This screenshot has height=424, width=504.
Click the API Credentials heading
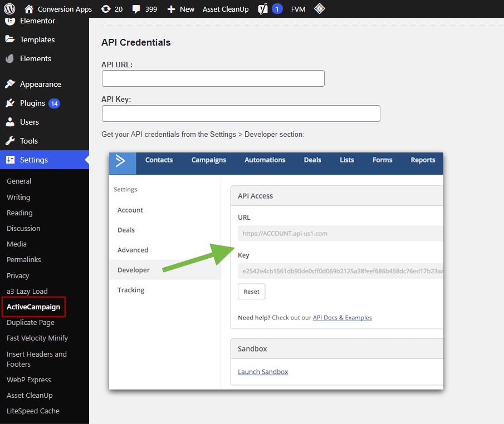[x=136, y=42]
